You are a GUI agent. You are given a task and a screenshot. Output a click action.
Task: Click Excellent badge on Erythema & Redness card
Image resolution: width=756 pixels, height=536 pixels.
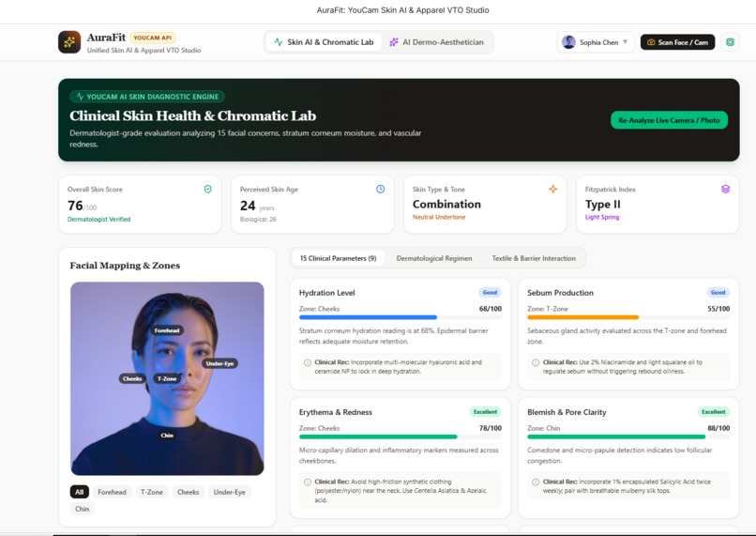point(485,412)
